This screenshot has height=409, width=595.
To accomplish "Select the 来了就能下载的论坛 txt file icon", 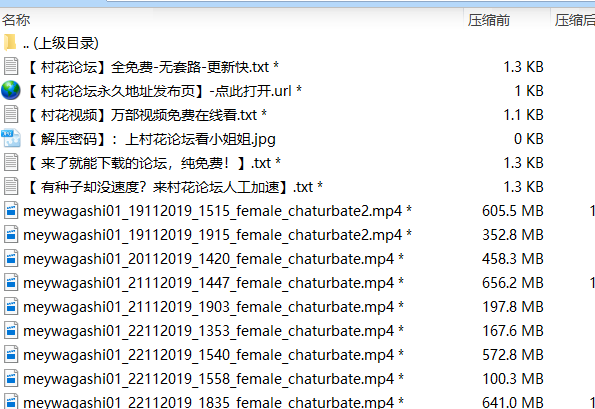I will pos(11,162).
